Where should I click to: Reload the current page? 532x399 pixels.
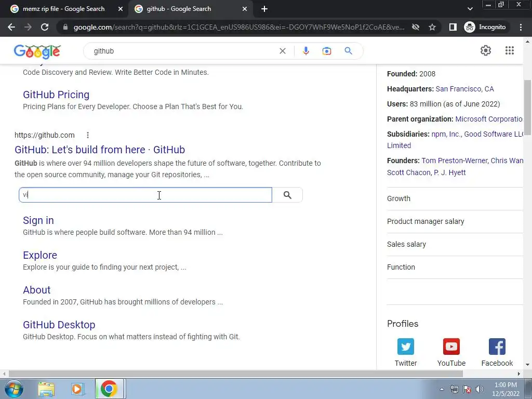(x=45, y=27)
